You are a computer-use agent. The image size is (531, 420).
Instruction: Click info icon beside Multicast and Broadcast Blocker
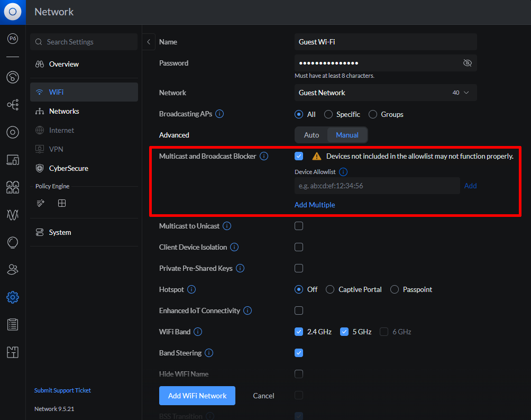click(264, 156)
